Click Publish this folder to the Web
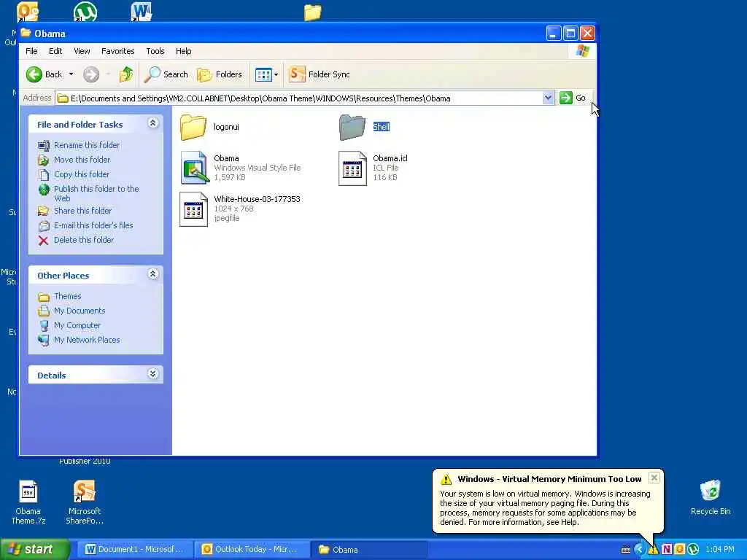This screenshot has height=560, width=747. click(96, 193)
